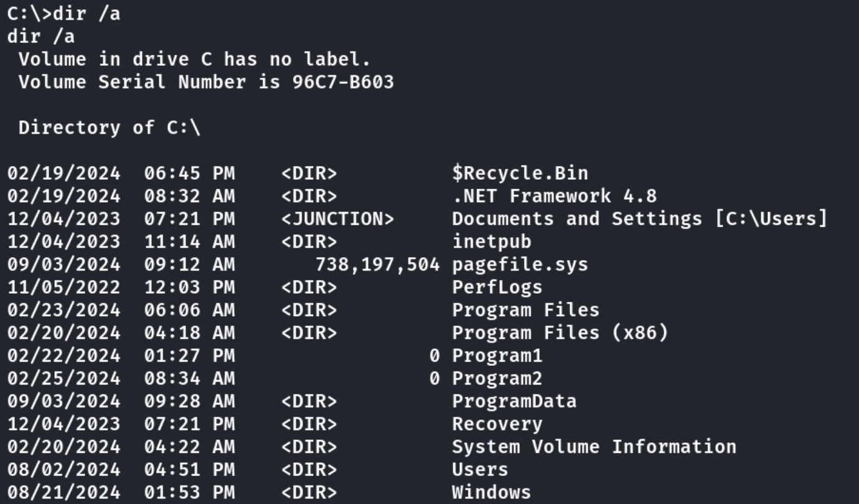This screenshot has height=504, width=859.
Task: Click the pagefile size 738,197,504
Action: point(377,264)
